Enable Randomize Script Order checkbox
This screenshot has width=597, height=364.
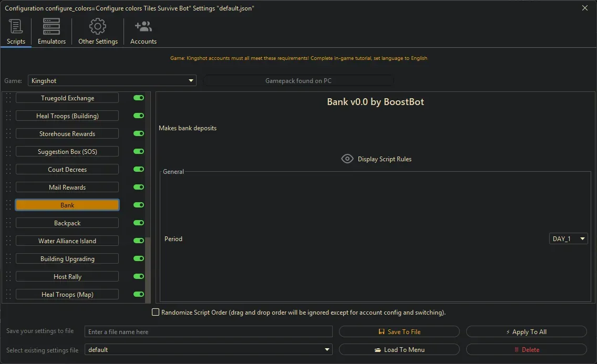(x=156, y=312)
